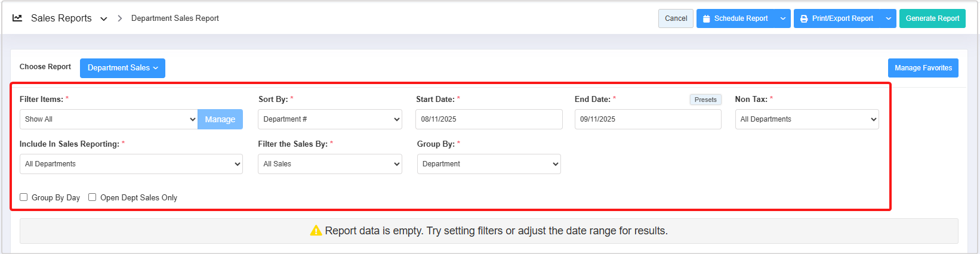This screenshot has width=980, height=254.
Task: Enable the Group By Day checkbox
Action: (x=24, y=197)
